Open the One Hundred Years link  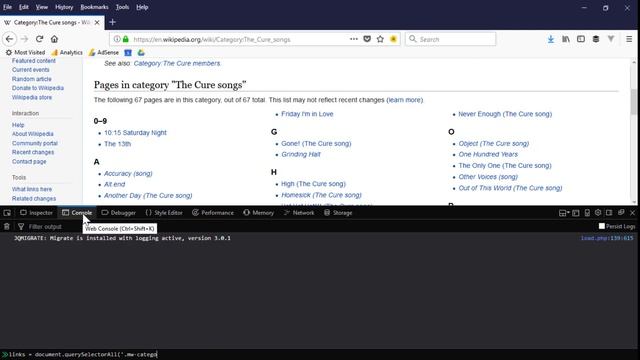click(488, 154)
